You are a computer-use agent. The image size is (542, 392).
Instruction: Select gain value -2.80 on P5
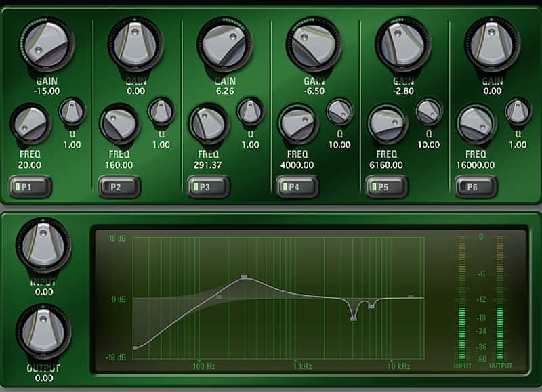[x=403, y=91]
